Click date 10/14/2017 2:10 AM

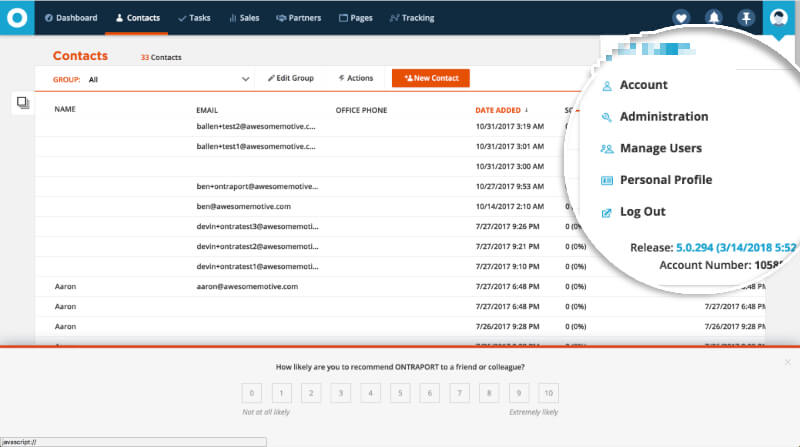[x=510, y=206]
